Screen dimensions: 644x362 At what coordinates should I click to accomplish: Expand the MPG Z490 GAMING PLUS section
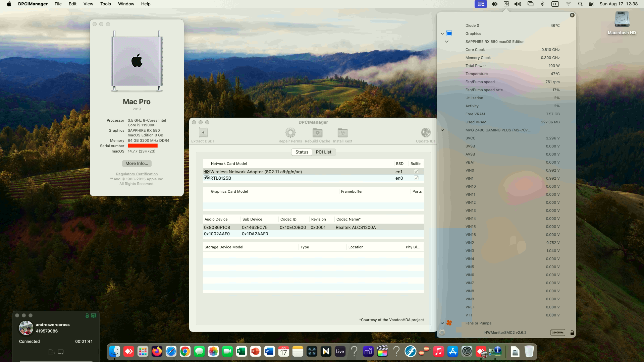pos(442,130)
